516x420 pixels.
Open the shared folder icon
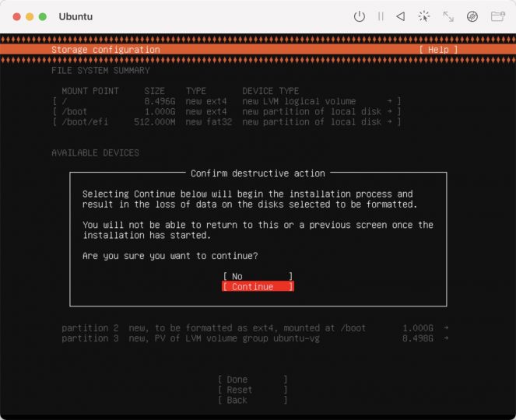(x=498, y=16)
